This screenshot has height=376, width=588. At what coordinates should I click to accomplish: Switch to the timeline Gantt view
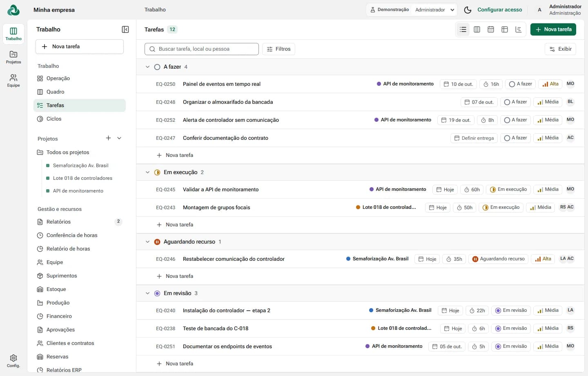click(x=519, y=29)
